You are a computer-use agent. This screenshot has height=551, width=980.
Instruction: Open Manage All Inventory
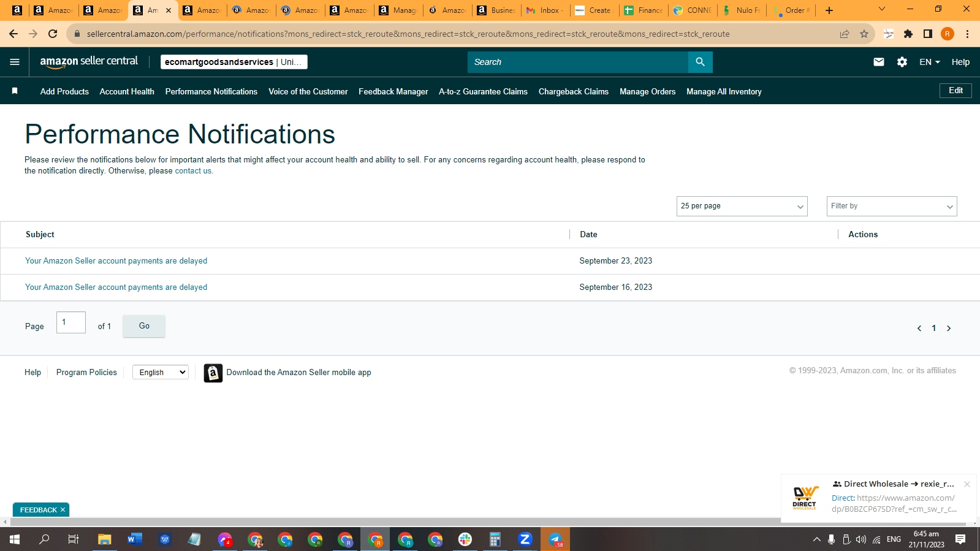pyautogui.click(x=724, y=91)
